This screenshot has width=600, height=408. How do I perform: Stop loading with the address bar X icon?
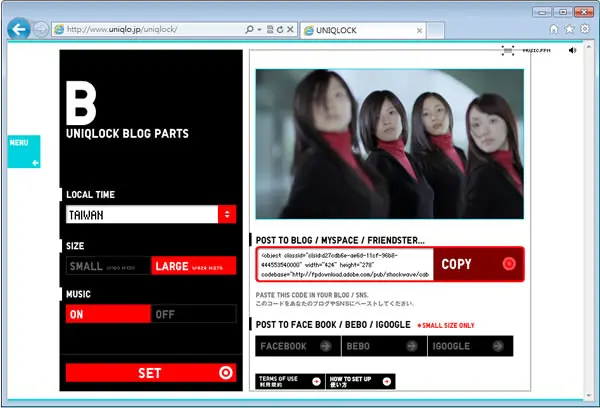point(290,29)
